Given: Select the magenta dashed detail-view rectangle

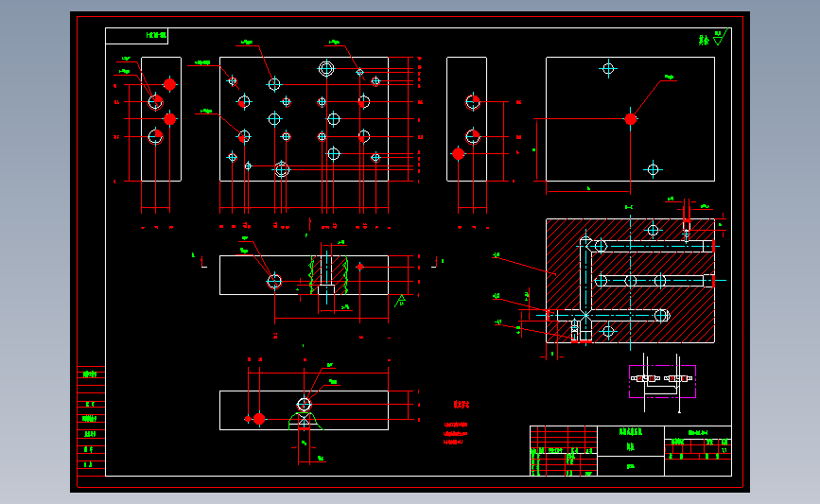Looking at the screenshot, I should (x=662, y=381).
